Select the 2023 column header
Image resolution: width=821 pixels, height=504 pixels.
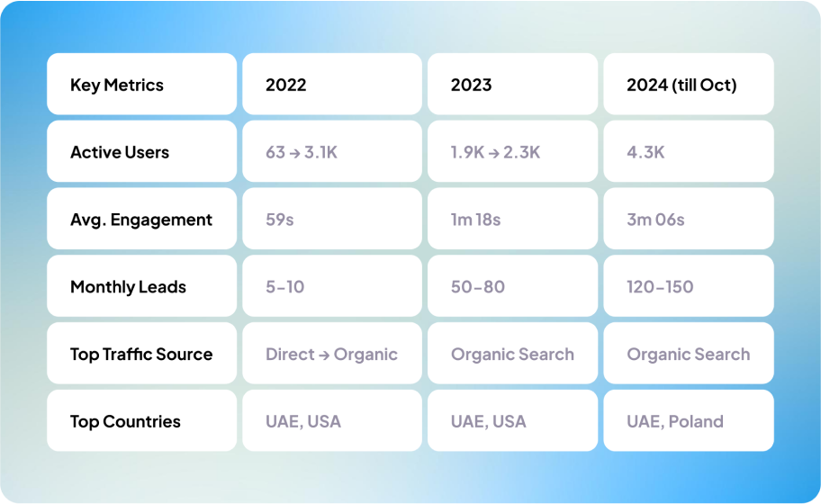tap(511, 85)
